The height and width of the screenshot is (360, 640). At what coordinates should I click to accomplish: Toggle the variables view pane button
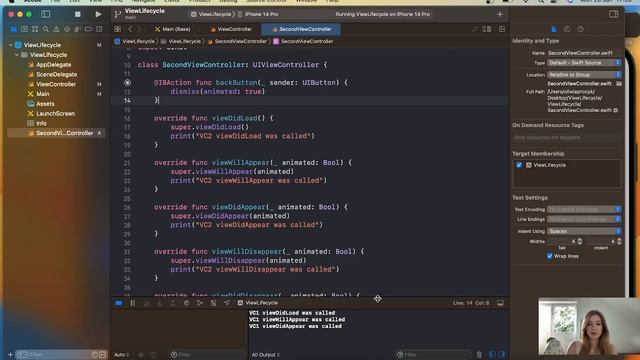[492, 355]
